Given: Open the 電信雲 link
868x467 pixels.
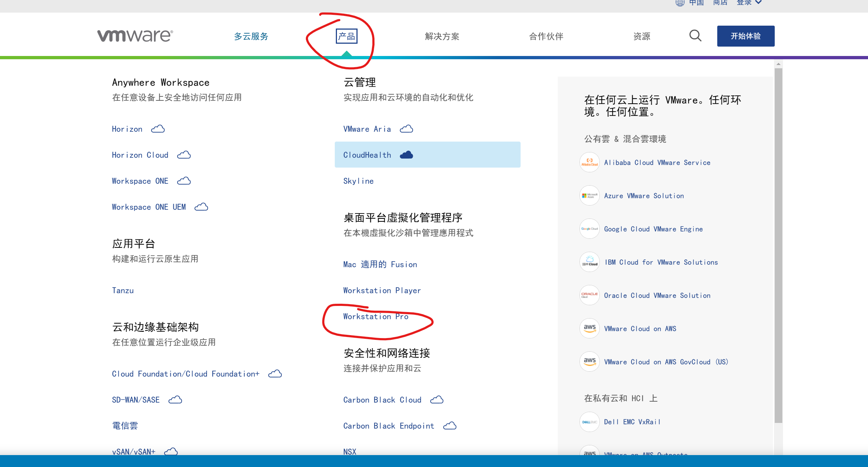Looking at the screenshot, I should [x=125, y=426].
